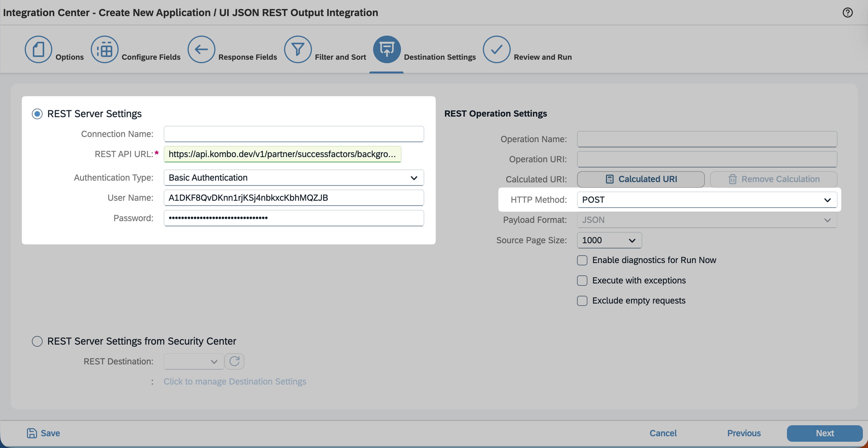Click the Next button
This screenshot has height=448, width=868.
pos(825,433)
